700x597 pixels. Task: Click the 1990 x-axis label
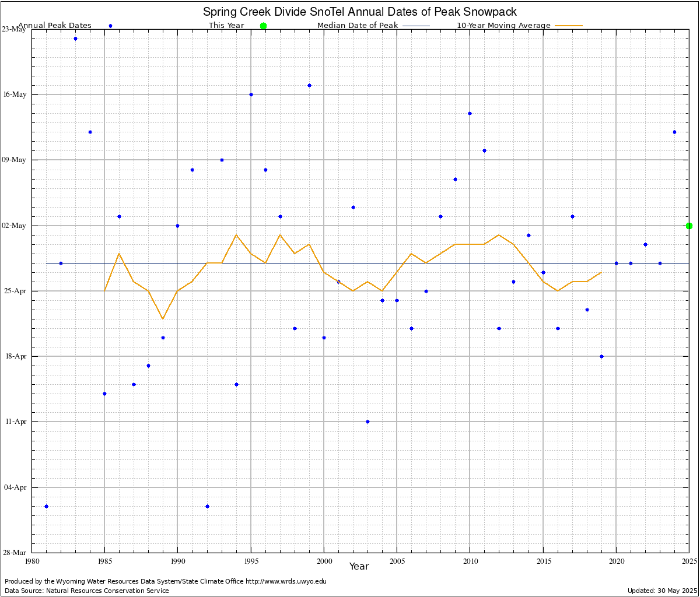(177, 561)
